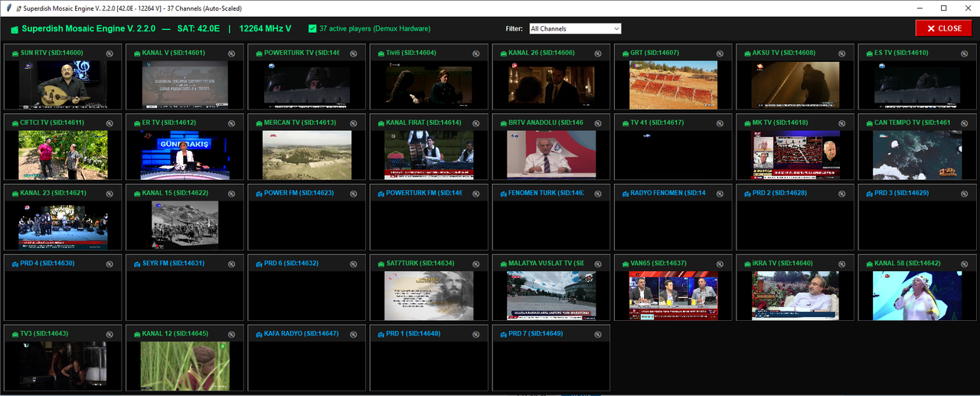Click the TV icon beside KANAL 26
Screen dimensions: 980x396
tap(503, 54)
